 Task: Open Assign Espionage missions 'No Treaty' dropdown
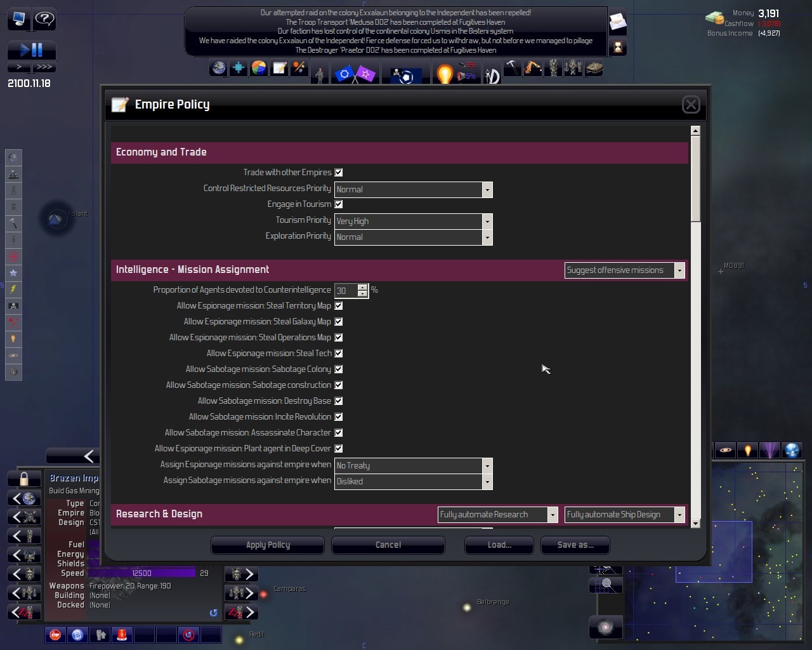point(487,466)
